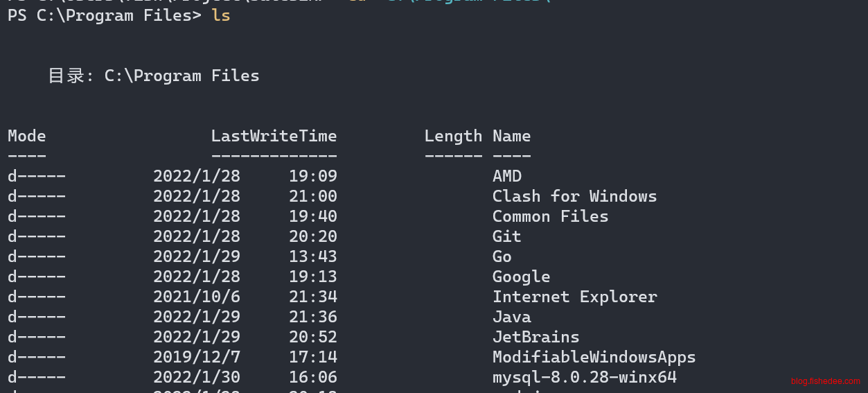This screenshot has width=868, height=393.
Task: Open the blog.fishedee.com watermark link
Action: [x=825, y=381]
